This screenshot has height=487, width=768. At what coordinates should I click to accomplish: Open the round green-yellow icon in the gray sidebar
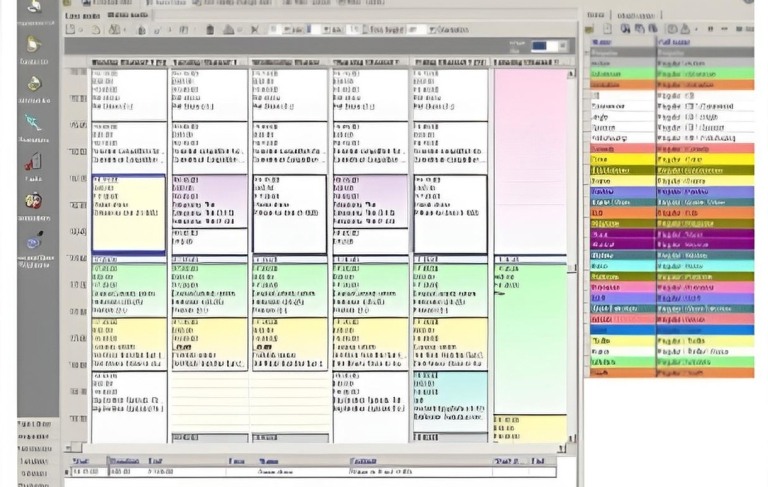point(33,84)
